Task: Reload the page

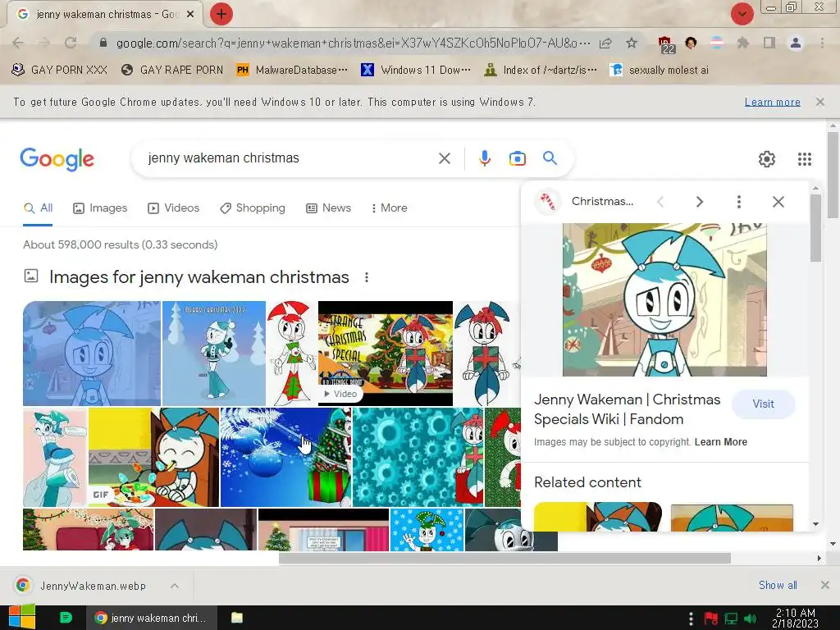Action: pyautogui.click(x=71, y=43)
